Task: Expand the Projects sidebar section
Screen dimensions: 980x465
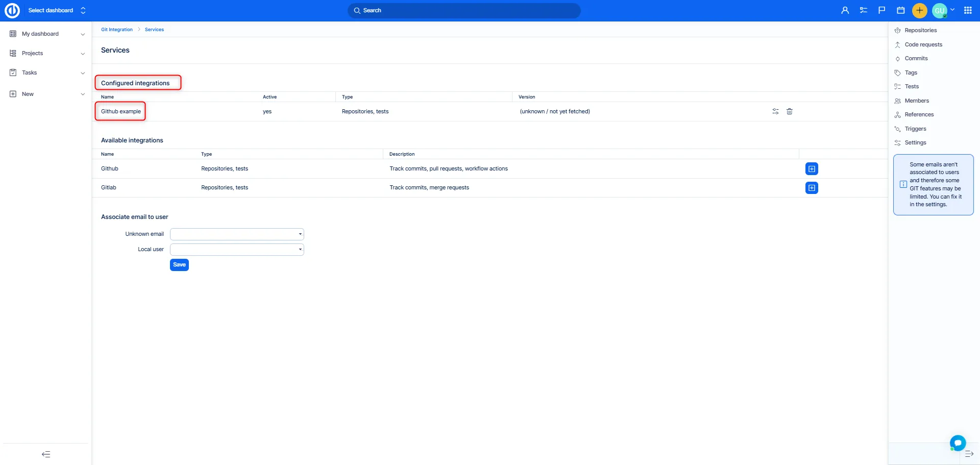Action: (82, 54)
